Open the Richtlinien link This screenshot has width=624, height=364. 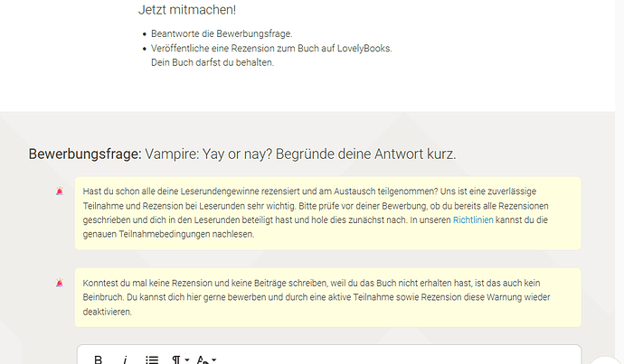point(473,219)
